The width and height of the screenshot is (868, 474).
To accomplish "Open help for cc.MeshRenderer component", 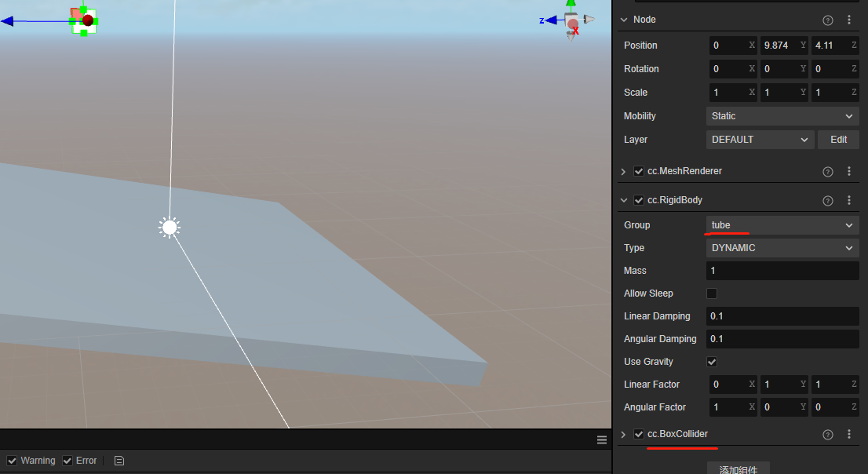I will tap(828, 172).
